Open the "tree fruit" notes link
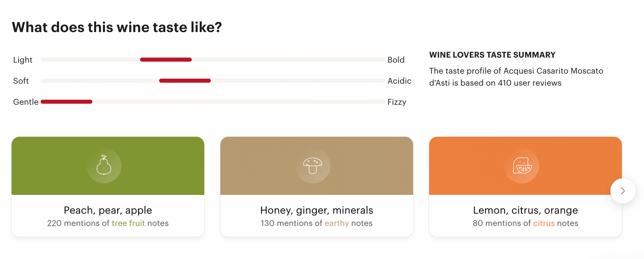Screen dimensions: 644x259 click(x=128, y=223)
